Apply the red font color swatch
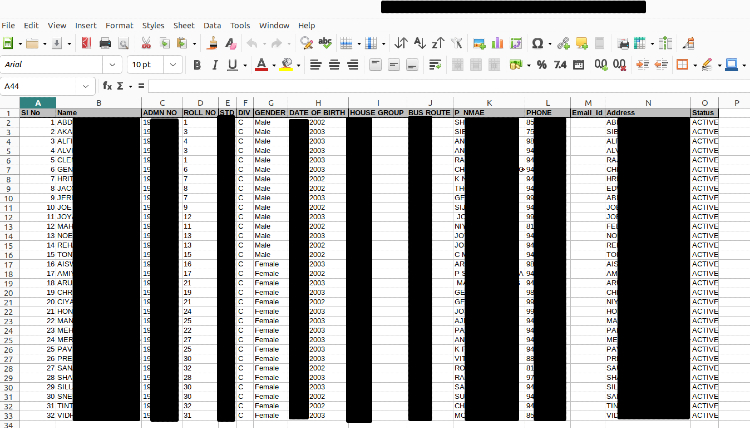This screenshot has height=428, width=750. [260, 65]
